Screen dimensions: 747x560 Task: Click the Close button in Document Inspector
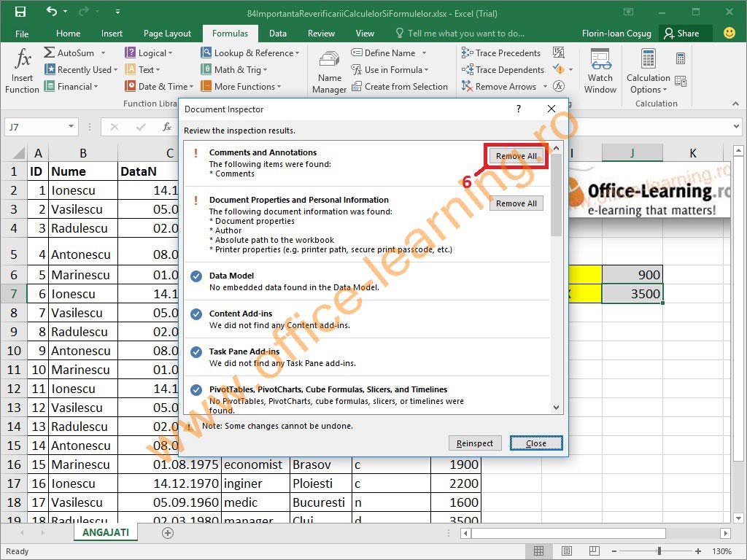536,443
